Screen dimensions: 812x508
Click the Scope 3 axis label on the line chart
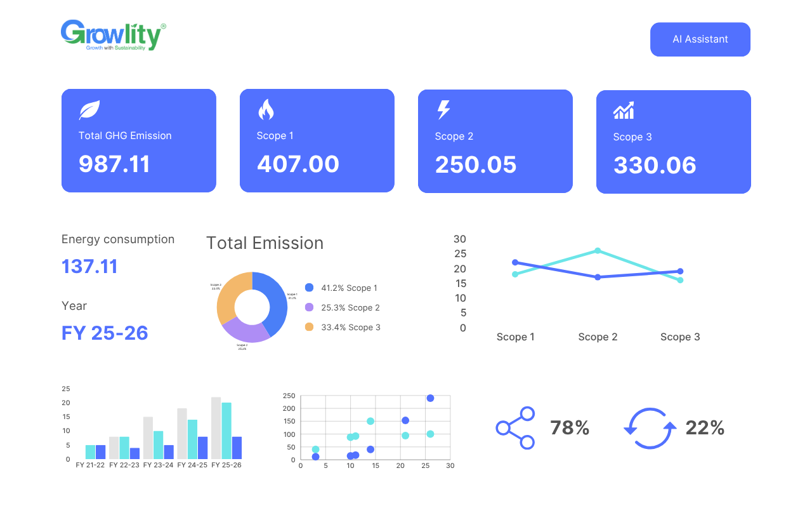[680, 337]
